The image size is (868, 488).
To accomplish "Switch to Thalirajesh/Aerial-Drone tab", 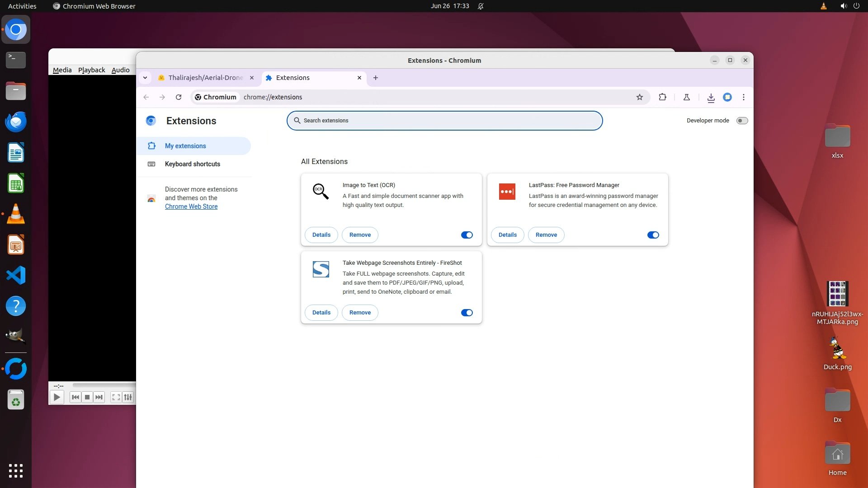I will pyautogui.click(x=205, y=78).
